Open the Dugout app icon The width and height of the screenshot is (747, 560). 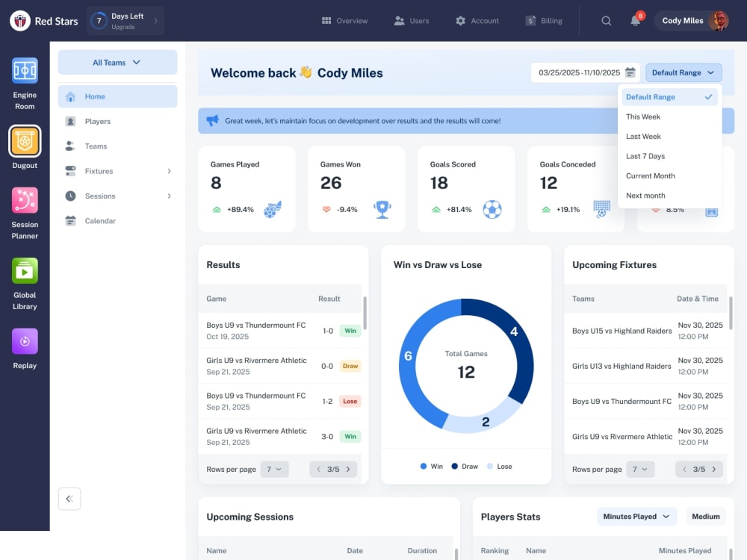(x=25, y=141)
